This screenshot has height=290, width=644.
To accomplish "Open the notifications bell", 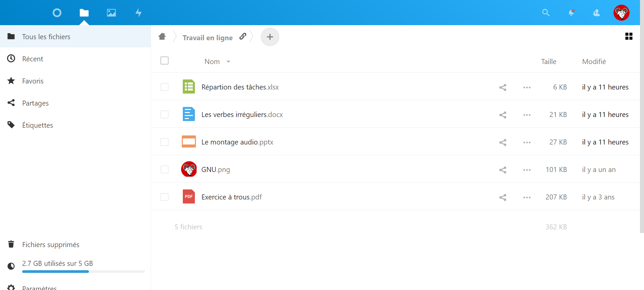I will [x=571, y=13].
